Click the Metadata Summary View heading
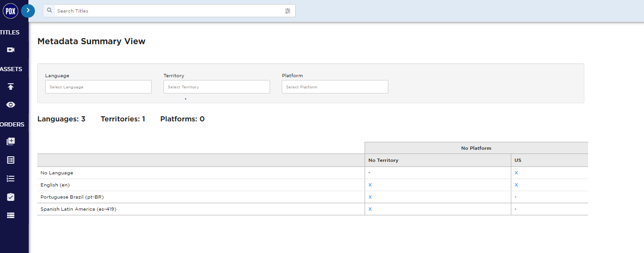 [x=91, y=41]
